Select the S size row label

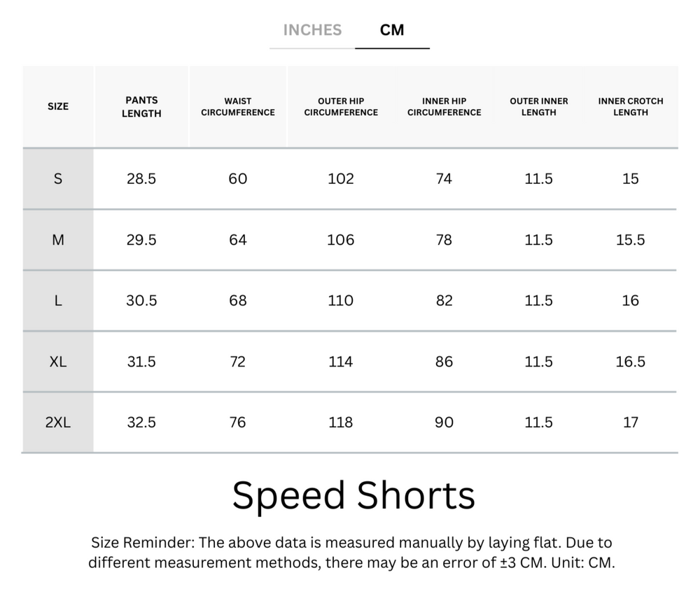pos(58,179)
